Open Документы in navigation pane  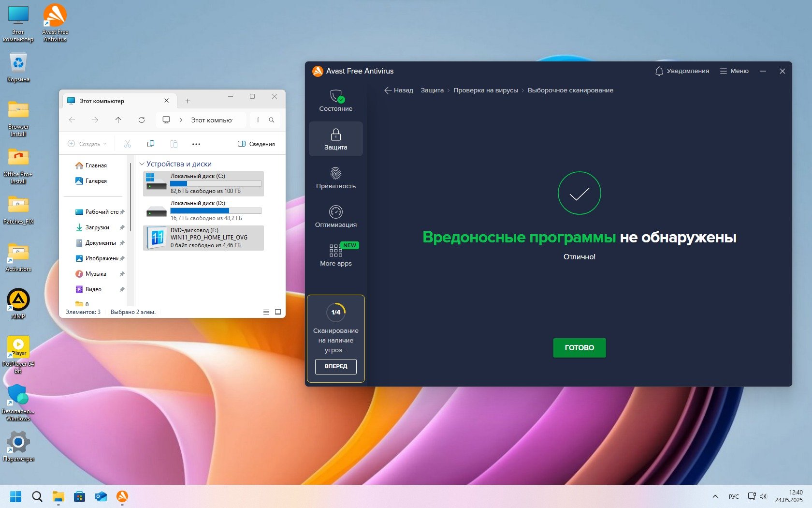point(99,243)
